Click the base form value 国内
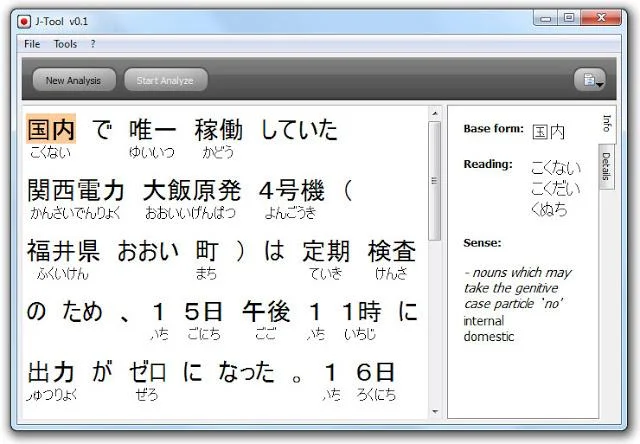The height and width of the screenshot is (444, 640). [x=549, y=132]
